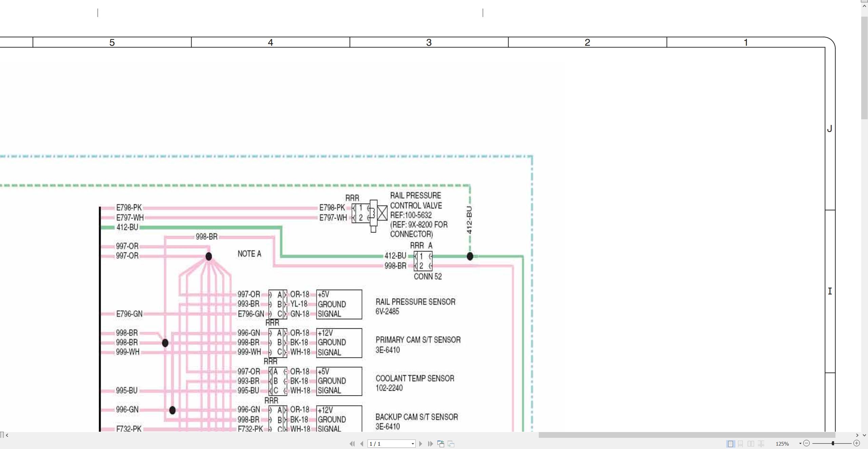Click the RAIL PRESSURE CONTROL VALVE text

click(416, 201)
